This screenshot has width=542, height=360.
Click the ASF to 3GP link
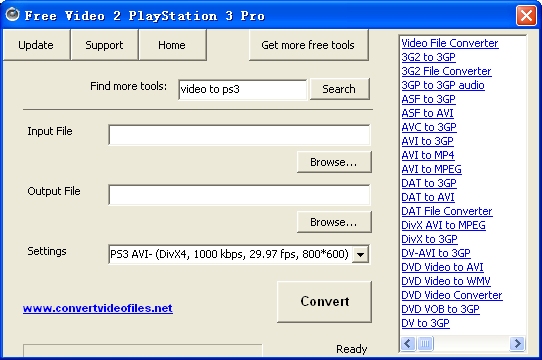[429, 99]
